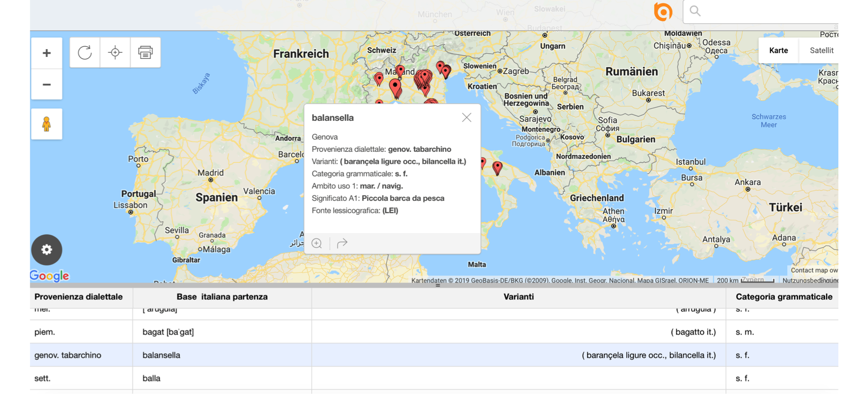Click the barançela ligure occ. variant cell
Screen dimensions: 868x394
click(519, 355)
